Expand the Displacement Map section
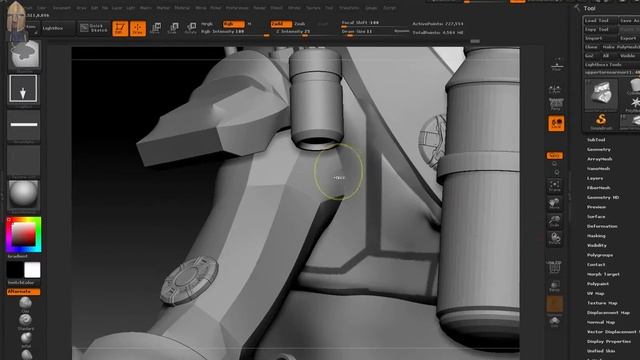 point(608,313)
